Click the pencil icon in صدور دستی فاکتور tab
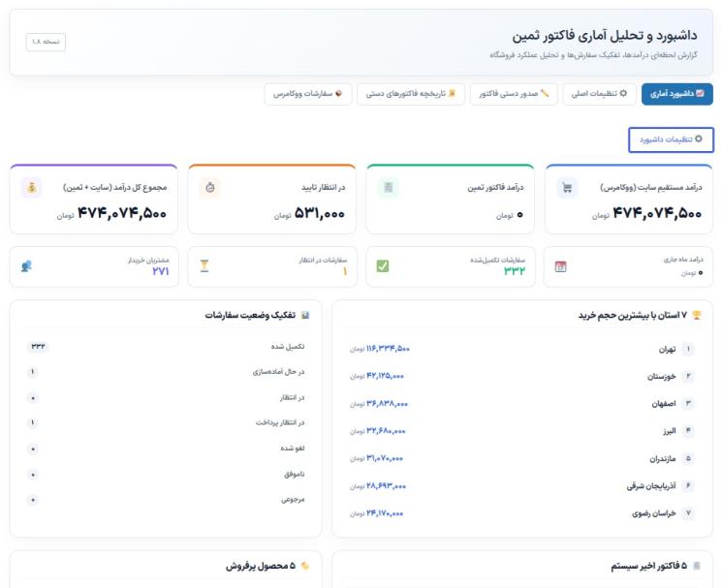Image resolution: width=721 pixels, height=588 pixels. (545, 93)
